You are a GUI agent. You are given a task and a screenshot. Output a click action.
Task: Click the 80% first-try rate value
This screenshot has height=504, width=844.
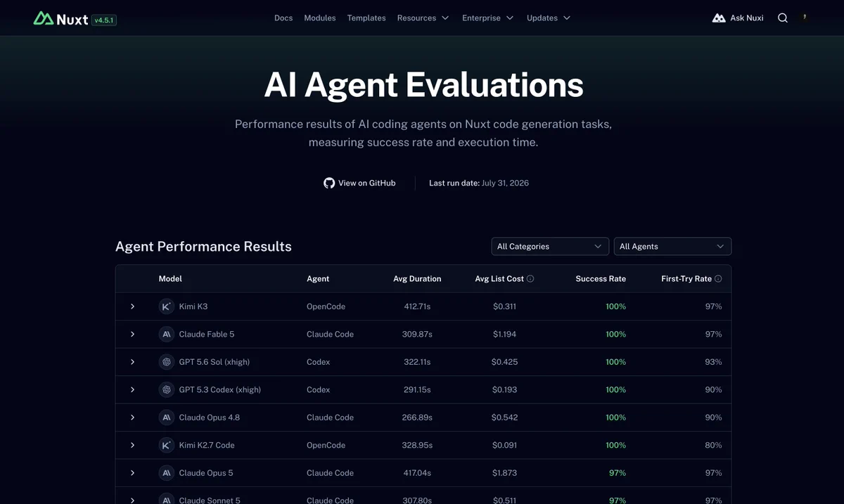pos(713,446)
